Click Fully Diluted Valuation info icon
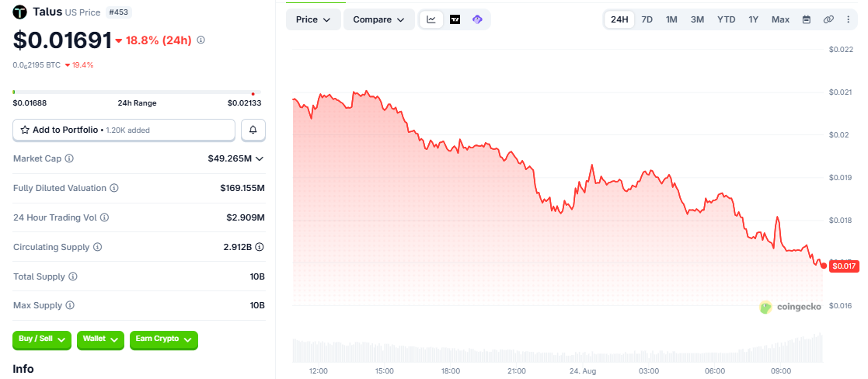The height and width of the screenshot is (379, 868). tap(114, 188)
